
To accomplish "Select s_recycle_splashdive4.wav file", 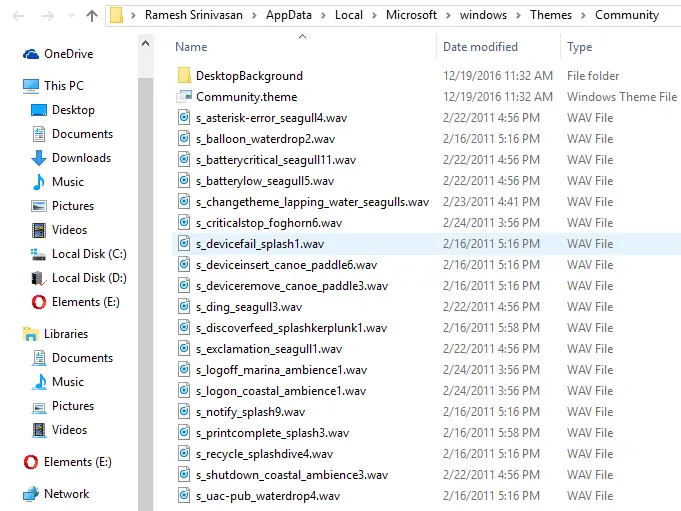I will click(x=426, y=454).
